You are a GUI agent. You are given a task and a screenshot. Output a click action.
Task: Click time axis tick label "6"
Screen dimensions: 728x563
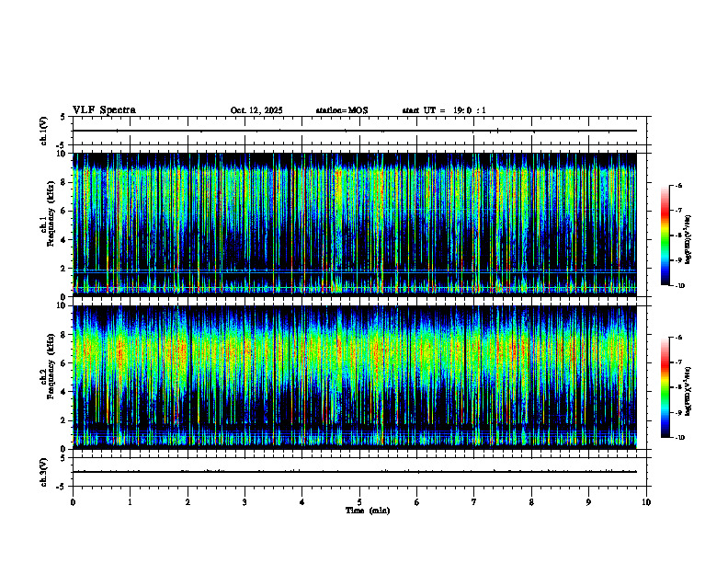[x=417, y=502]
